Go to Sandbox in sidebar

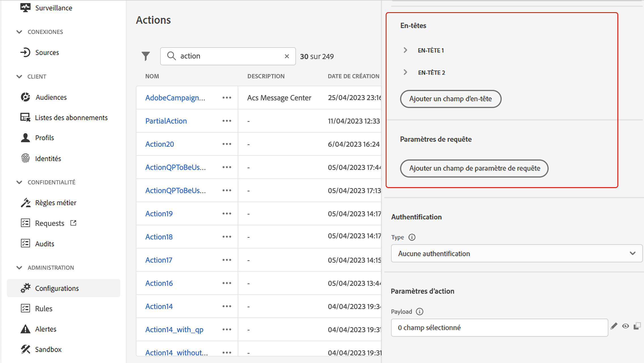click(x=48, y=349)
